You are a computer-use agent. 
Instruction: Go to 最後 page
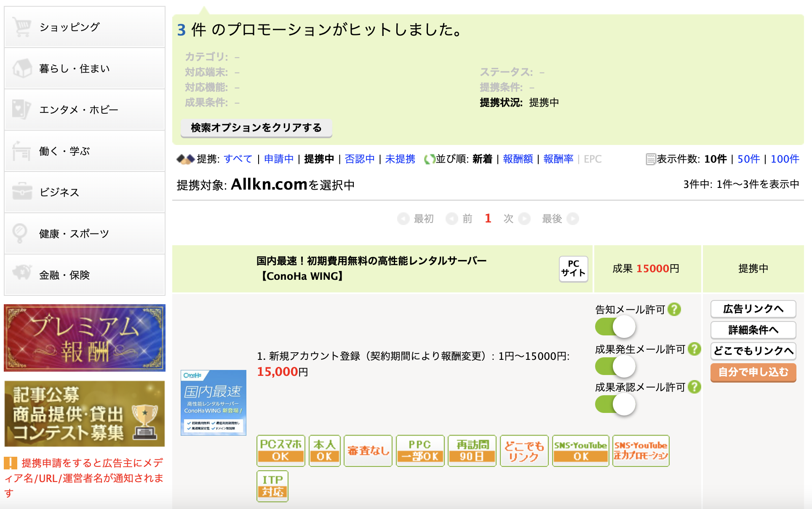[x=560, y=219]
